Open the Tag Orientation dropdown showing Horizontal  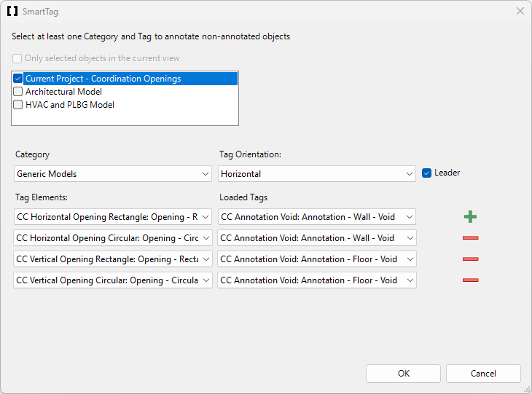[316, 174]
